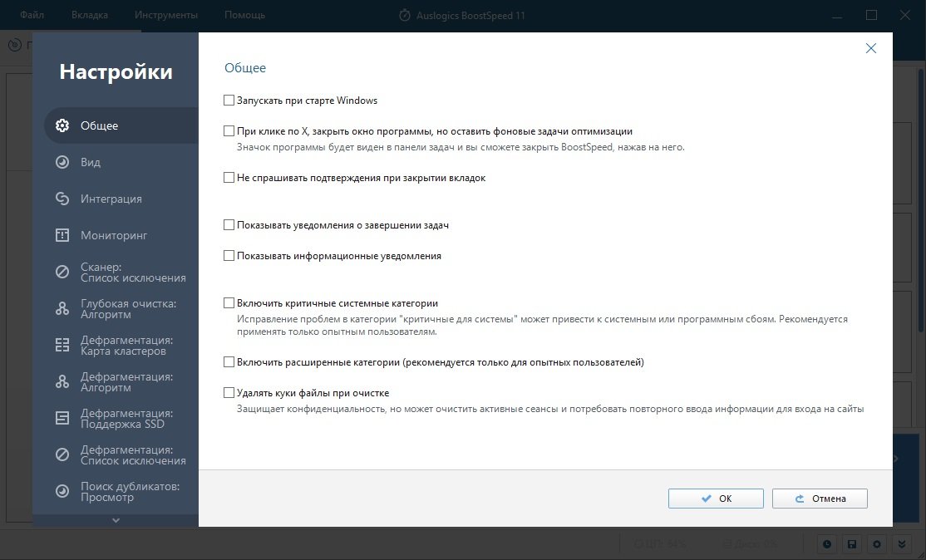The height and width of the screenshot is (560, 926).
Task: Open Дефрагментация: Поддержка SSD icon
Action: (62, 419)
